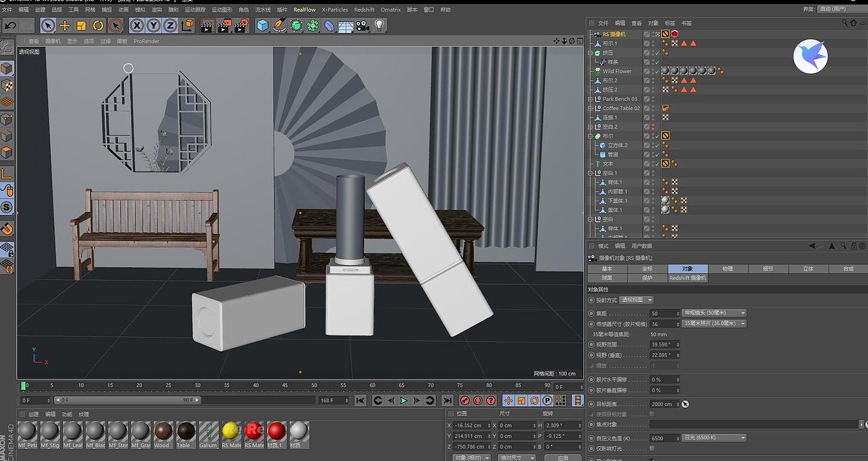Select the Move tool
This screenshot has width=868, height=461.
tap(65, 26)
